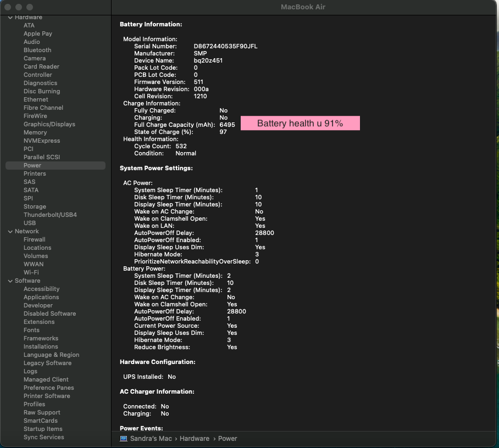Select Extensions in the sidebar
The image size is (499, 448).
click(x=39, y=322)
